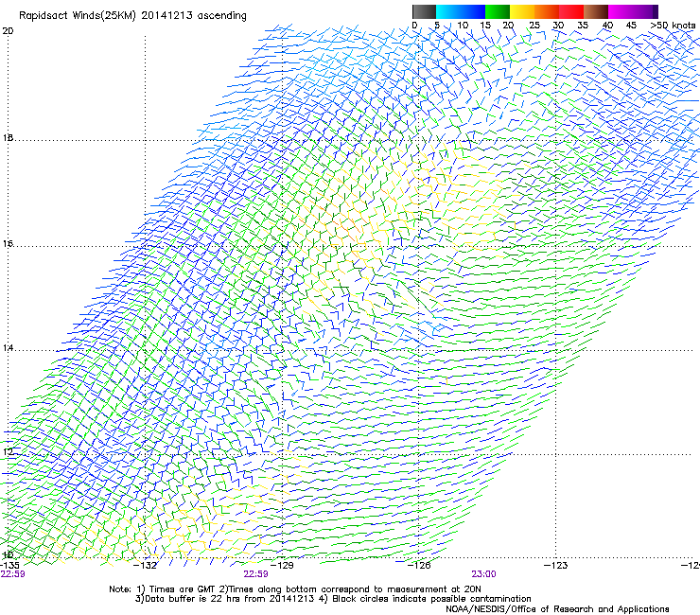Click the green 15-20 knots legend swatch
Screen dimensions: 700x615
coord(498,11)
